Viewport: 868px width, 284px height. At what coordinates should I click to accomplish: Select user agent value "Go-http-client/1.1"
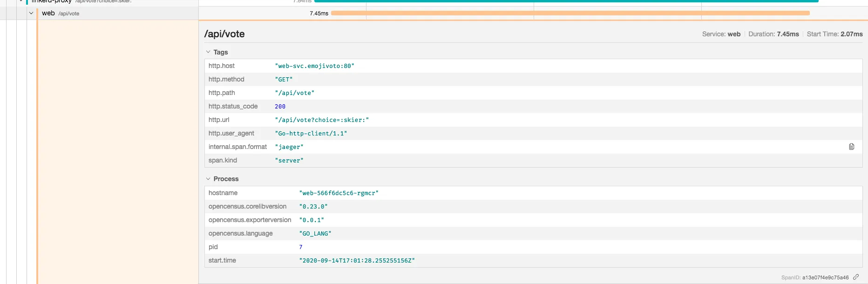click(311, 134)
